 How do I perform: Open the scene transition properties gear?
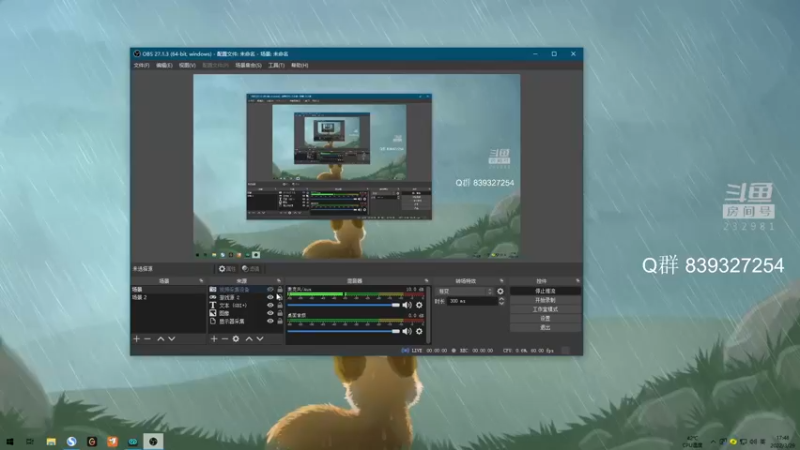tap(500, 291)
